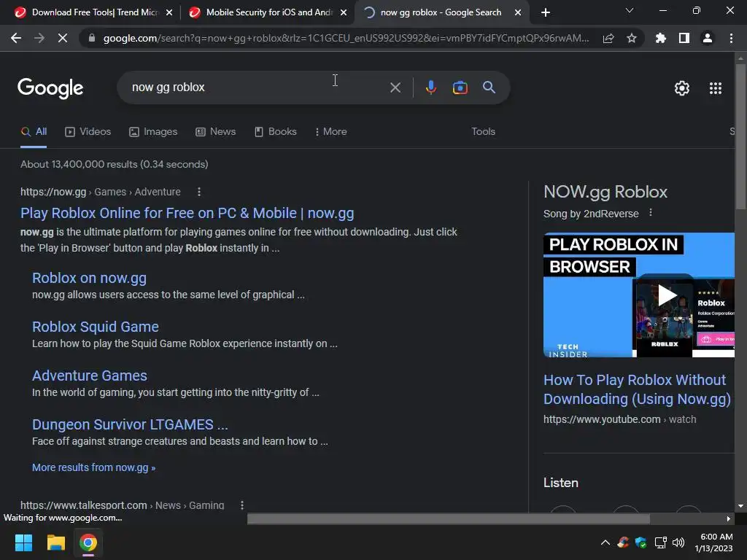
Task: Open Play Roblox Online for Free result
Action: (187, 213)
